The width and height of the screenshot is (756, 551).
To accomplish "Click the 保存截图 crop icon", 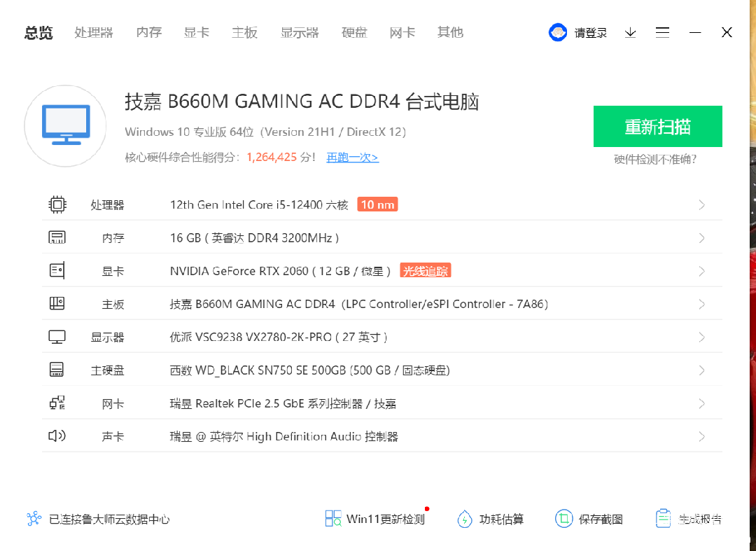I will coord(563,519).
